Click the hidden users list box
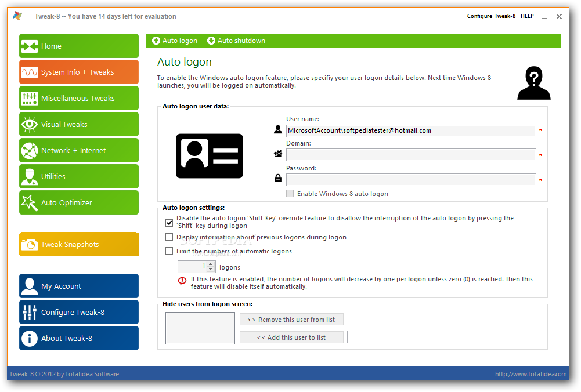The image size is (581, 392). tap(200, 328)
